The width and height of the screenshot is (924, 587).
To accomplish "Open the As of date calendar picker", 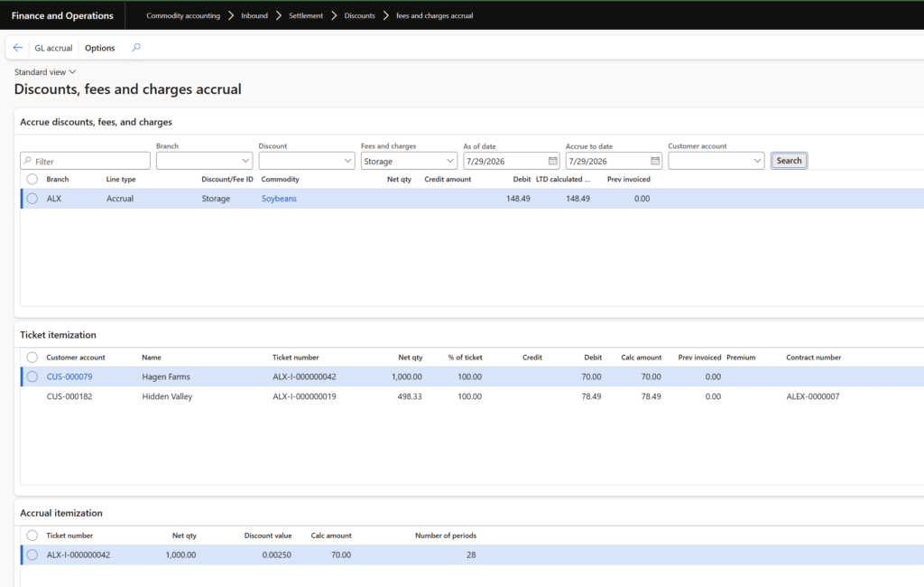I will point(553,161).
